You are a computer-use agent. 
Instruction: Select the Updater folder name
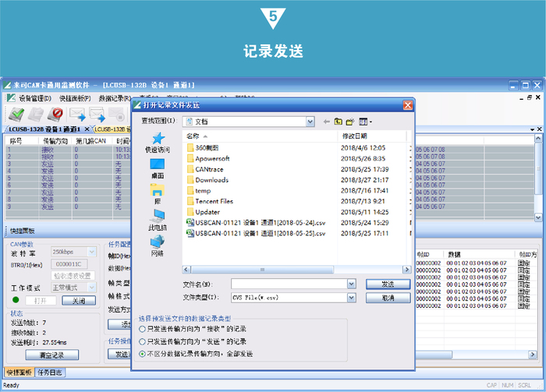coord(207,212)
